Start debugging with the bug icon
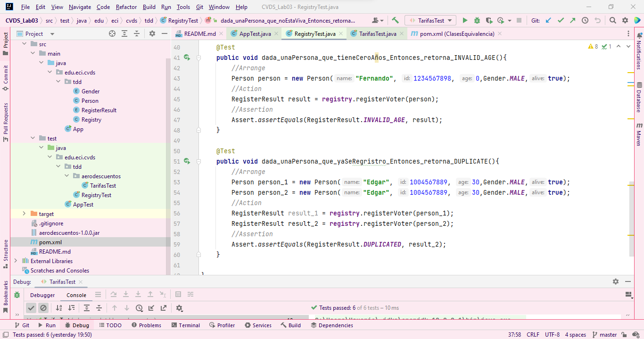 [477, 21]
